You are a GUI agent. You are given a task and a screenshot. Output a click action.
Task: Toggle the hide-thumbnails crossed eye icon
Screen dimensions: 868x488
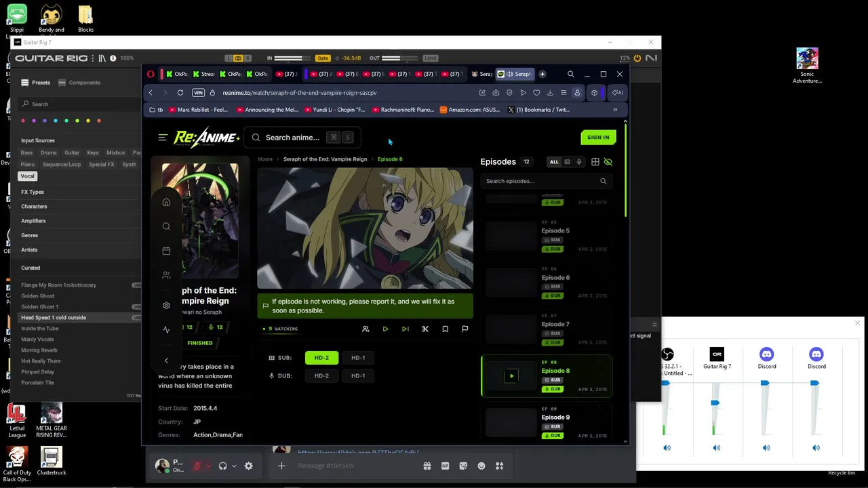click(x=608, y=162)
